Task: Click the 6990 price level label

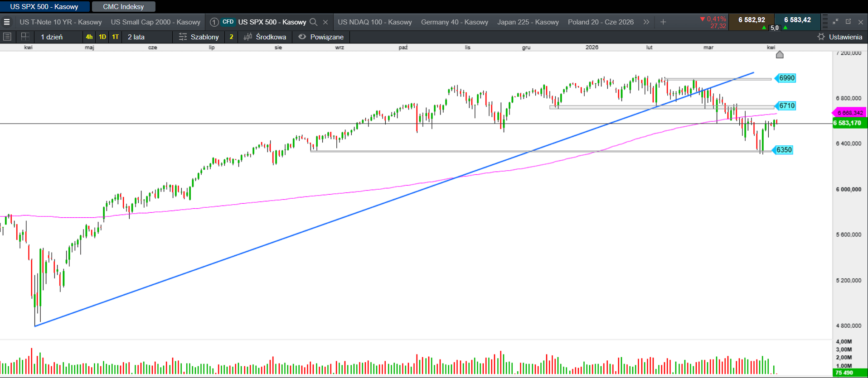Action: (786, 78)
